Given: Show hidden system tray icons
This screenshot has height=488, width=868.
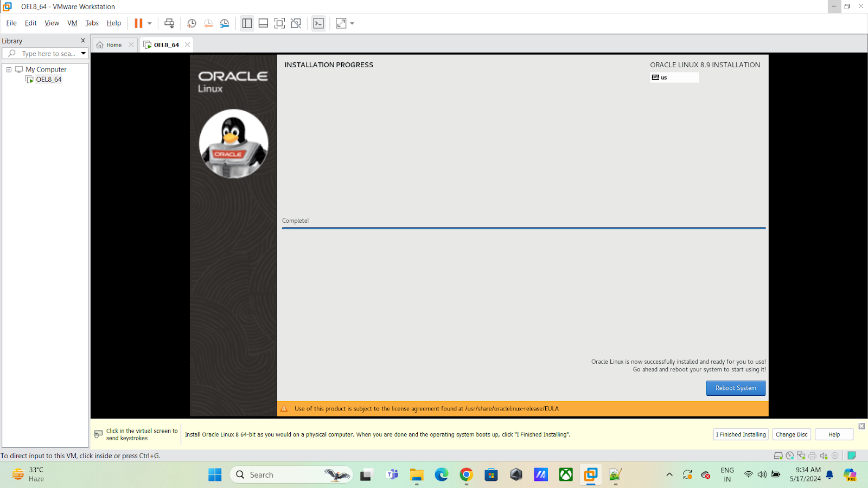Looking at the screenshot, I should (669, 475).
